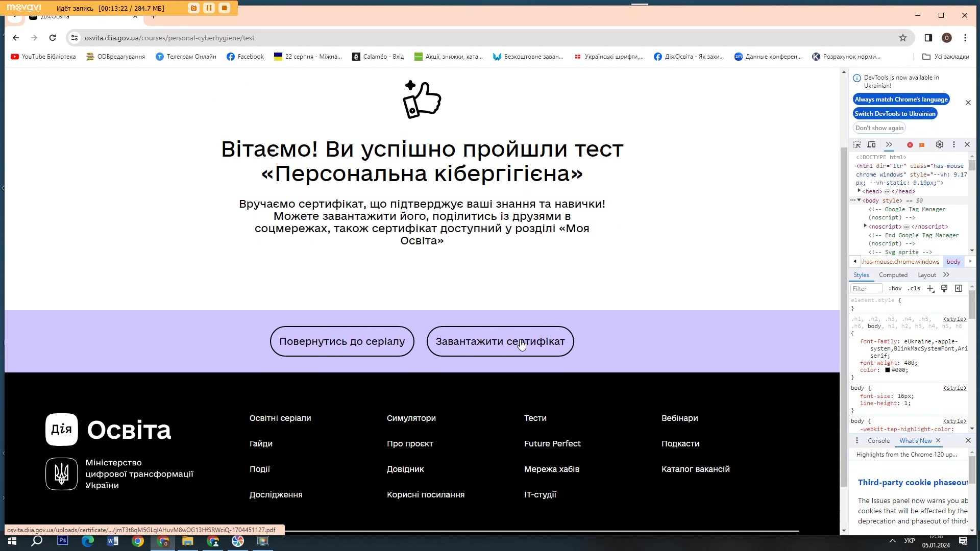The image size is (980, 551).
Task: Switch to the Styles tab
Action: (861, 275)
